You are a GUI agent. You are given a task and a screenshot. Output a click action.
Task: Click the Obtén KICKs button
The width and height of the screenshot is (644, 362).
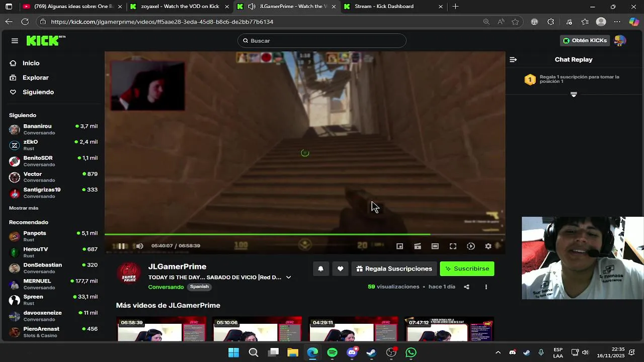click(585, 41)
